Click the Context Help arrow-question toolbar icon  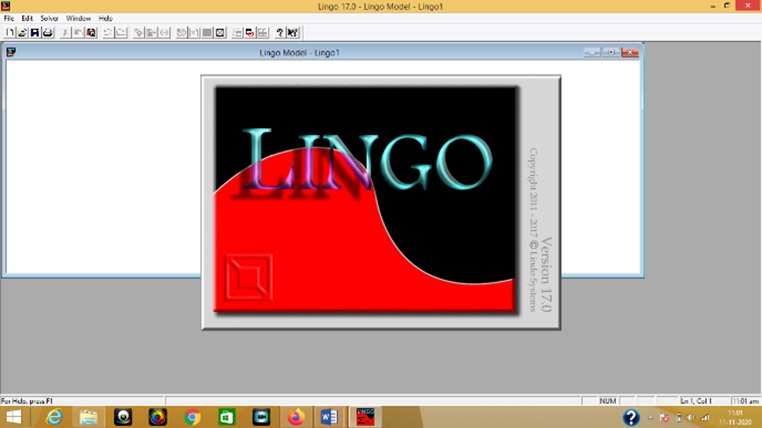click(293, 33)
